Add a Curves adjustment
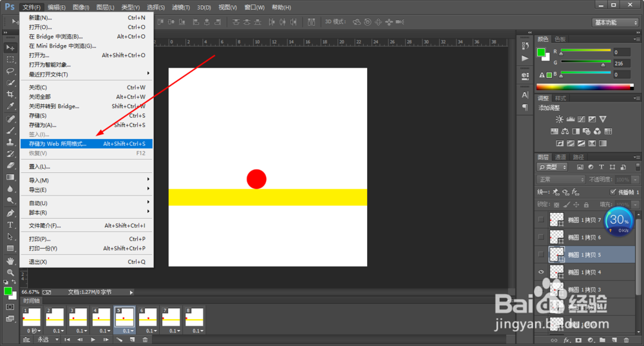 (581, 119)
